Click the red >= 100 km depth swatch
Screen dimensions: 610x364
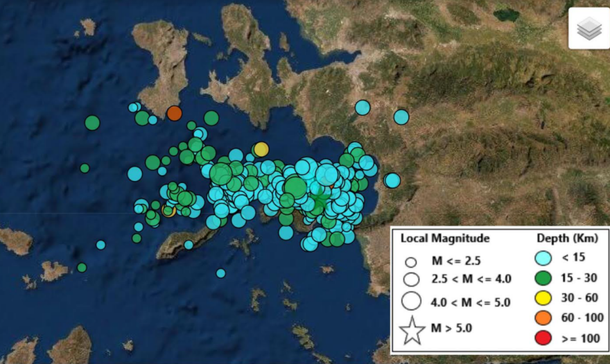coord(543,338)
